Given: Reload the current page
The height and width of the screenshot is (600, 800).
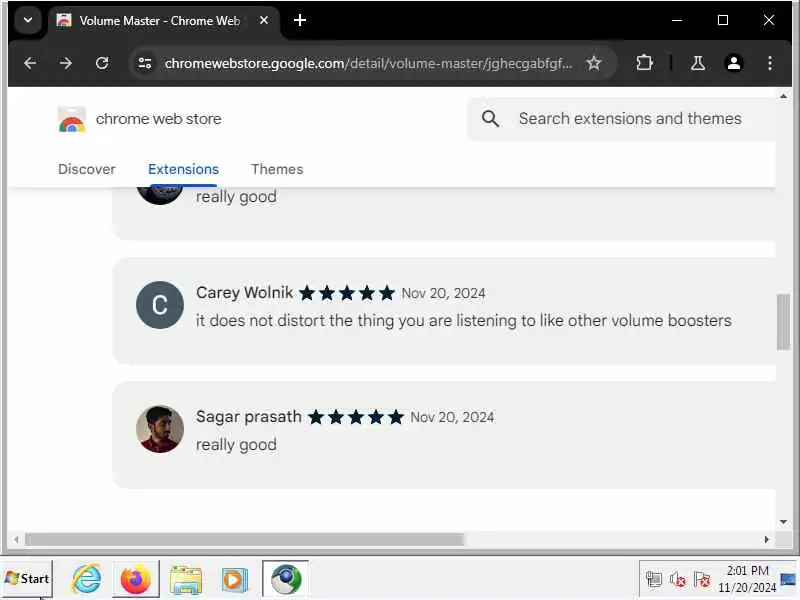Looking at the screenshot, I should click(x=102, y=63).
